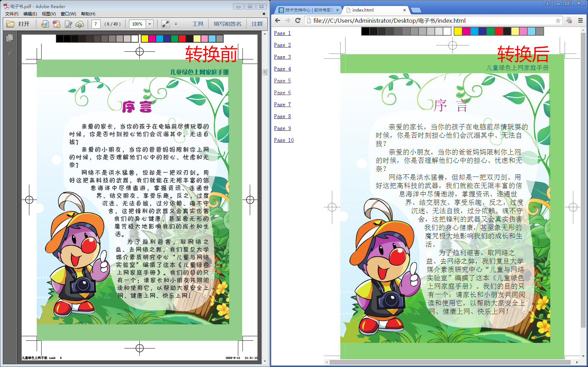Open the 视图(V) menu
The height and width of the screenshot is (367, 588).
(49, 14)
